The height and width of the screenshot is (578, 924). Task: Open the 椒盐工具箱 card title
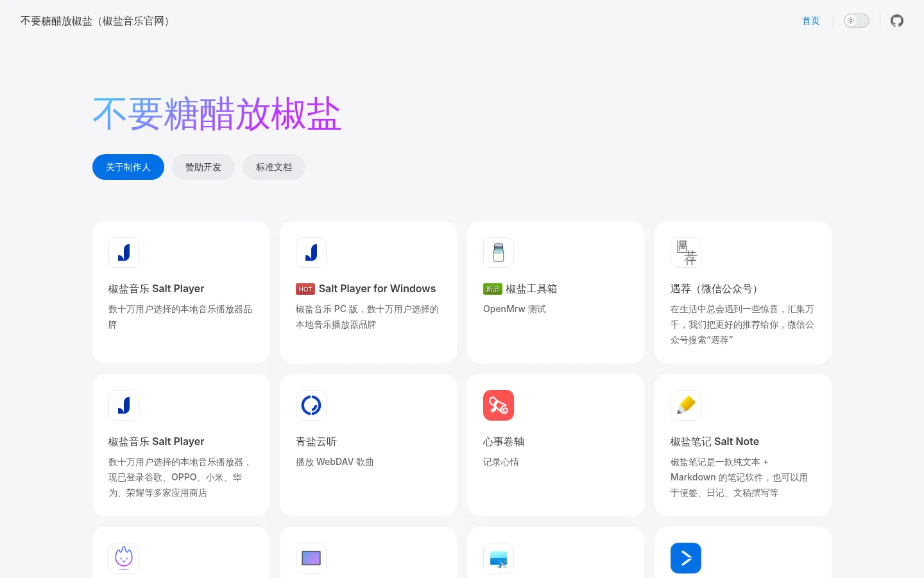pyautogui.click(x=531, y=288)
